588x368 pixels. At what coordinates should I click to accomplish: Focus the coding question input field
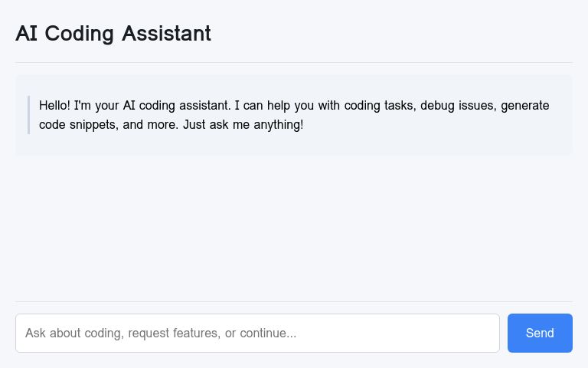tap(257, 333)
